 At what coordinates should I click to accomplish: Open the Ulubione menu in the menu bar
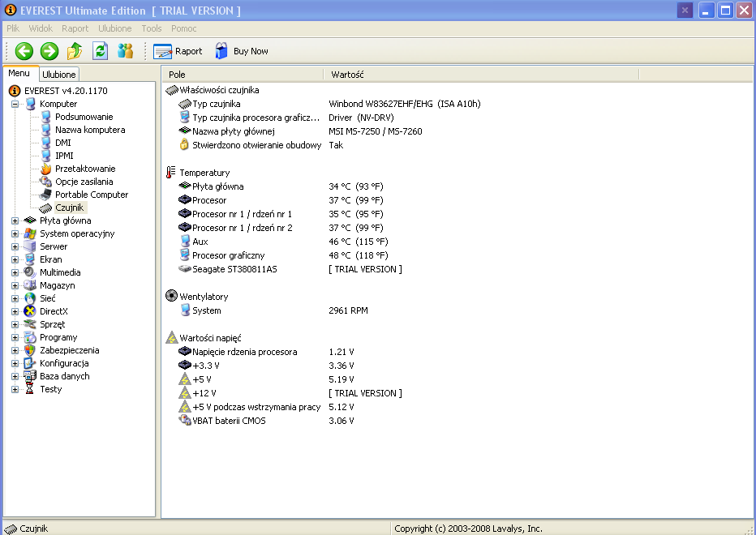(114, 28)
